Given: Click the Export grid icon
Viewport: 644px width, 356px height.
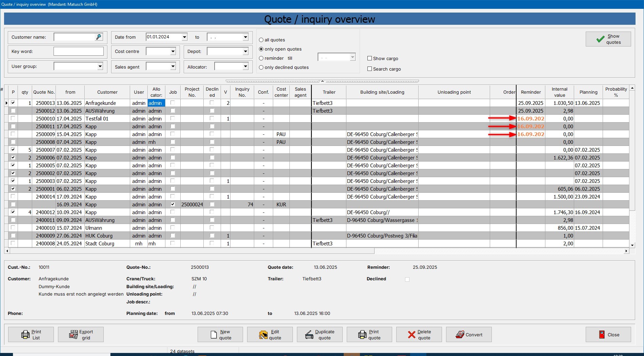Looking at the screenshot, I should tap(73, 335).
